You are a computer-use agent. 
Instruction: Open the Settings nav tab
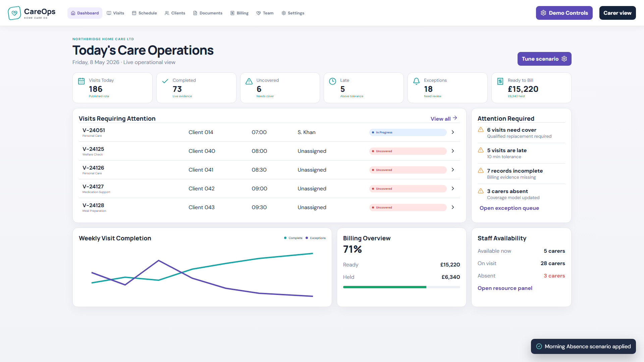(x=293, y=13)
